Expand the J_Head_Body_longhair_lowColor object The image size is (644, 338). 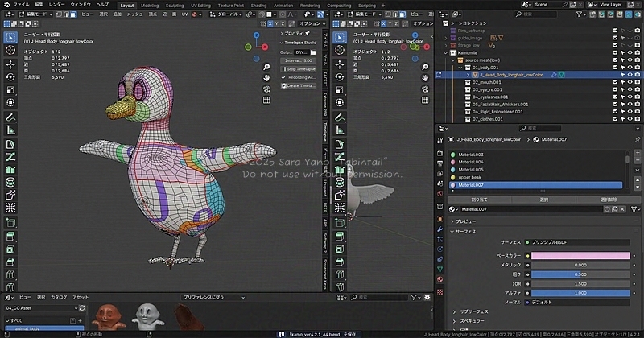click(468, 75)
